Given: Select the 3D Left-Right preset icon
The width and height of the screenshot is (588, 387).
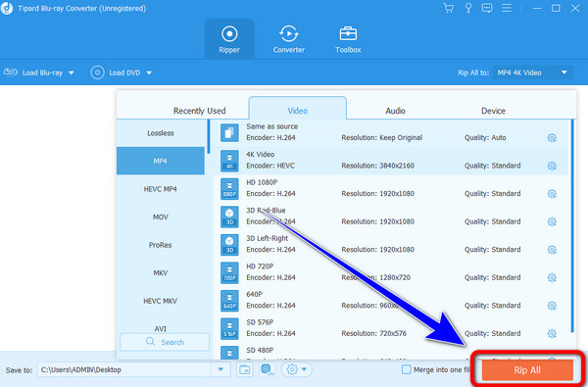Looking at the screenshot, I should [x=229, y=245].
